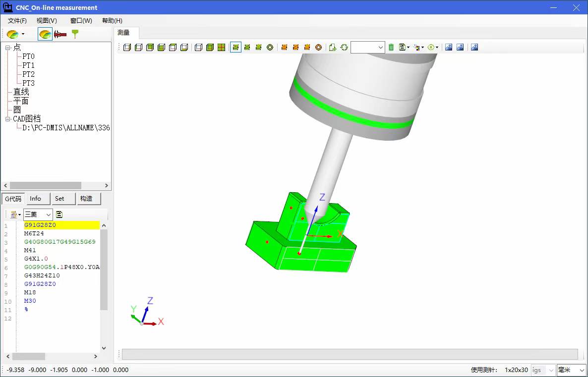Click the green refresh arrows icon
588x377 pixels.
(344, 48)
